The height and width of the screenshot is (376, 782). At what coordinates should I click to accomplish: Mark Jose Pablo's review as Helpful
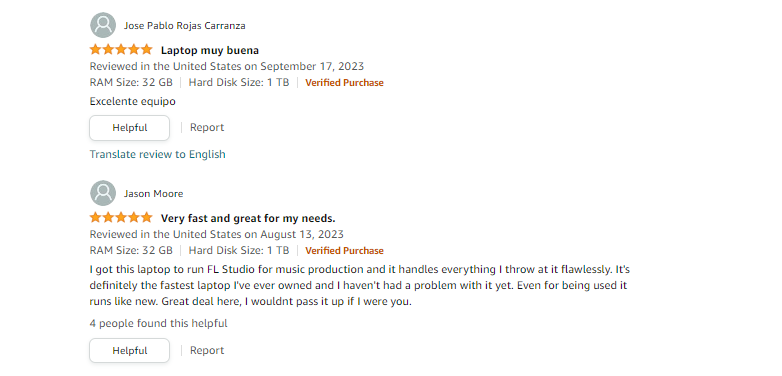click(x=130, y=128)
